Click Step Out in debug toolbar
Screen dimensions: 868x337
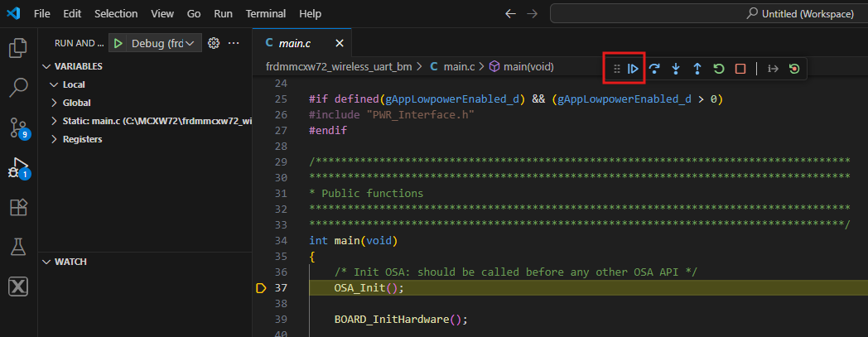click(697, 69)
